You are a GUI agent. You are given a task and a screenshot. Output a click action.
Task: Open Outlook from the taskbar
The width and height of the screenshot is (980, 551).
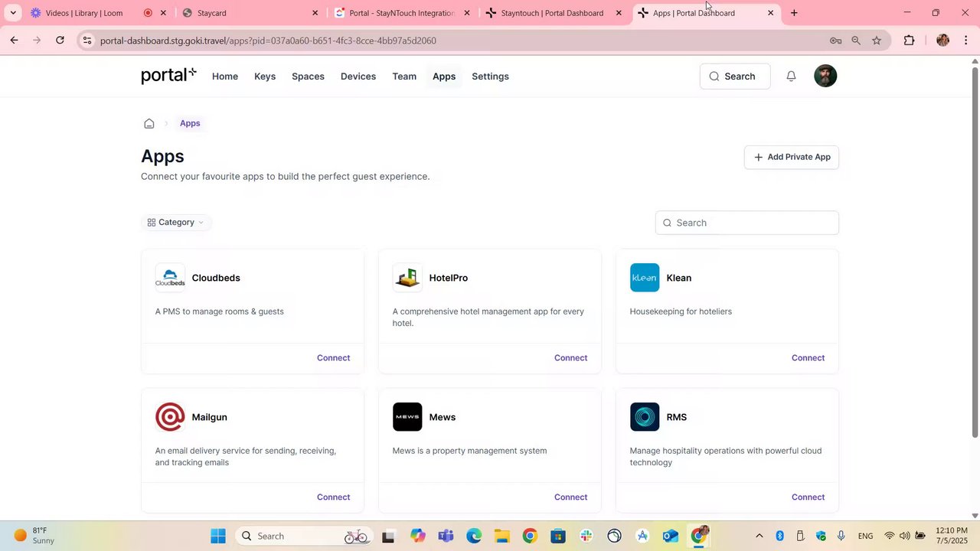click(671, 536)
